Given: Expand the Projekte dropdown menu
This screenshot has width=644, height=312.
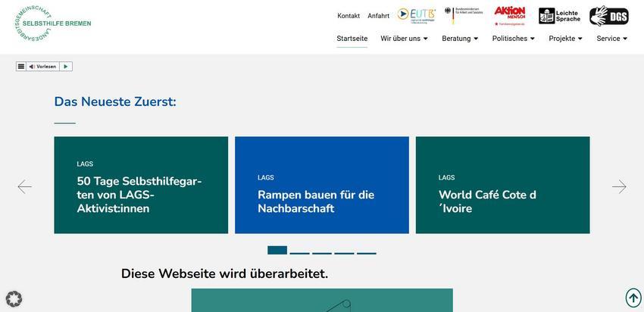Looking at the screenshot, I should tap(565, 39).
